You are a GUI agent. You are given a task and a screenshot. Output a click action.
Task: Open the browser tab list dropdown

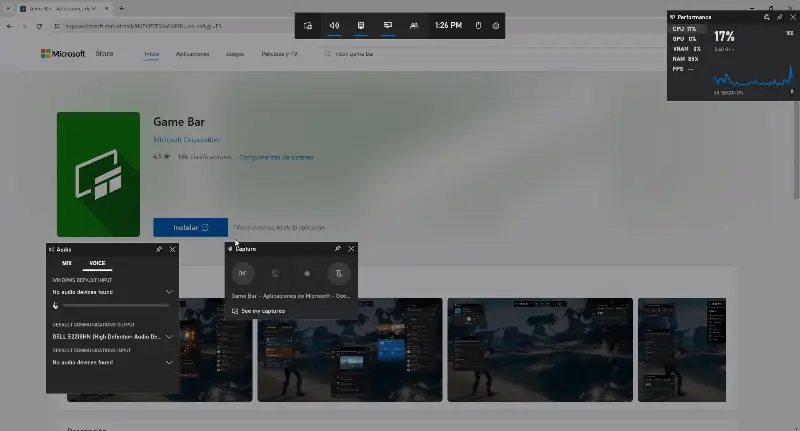tap(8, 8)
